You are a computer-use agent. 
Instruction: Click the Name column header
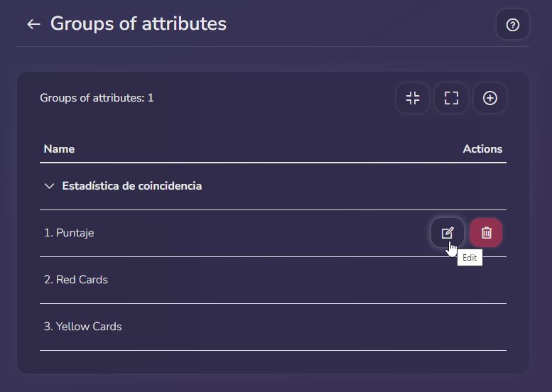(59, 149)
